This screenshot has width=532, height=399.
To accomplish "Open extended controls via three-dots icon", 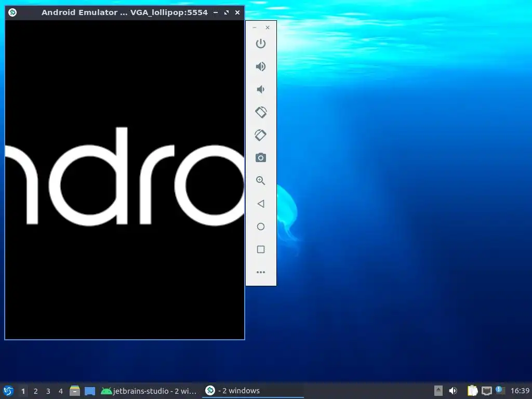I will pyautogui.click(x=261, y=272).
